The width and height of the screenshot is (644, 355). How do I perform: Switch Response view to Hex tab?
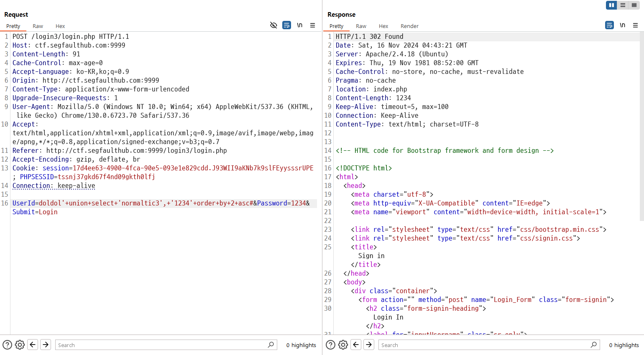tap(383, 26)
